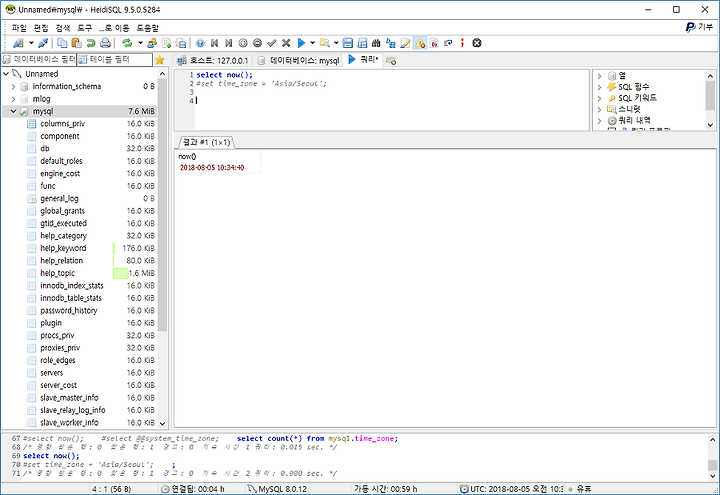Expand the mlog database node

pos(13,99)
